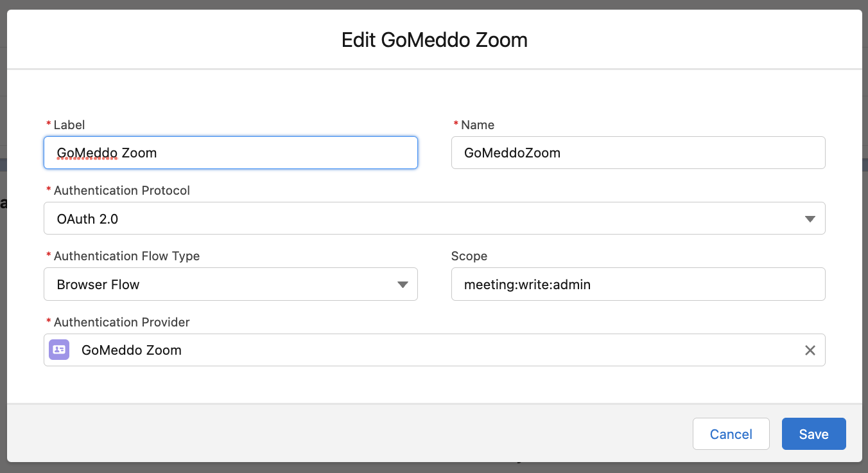
Task: Click the Label field caption
Action: (x=69, y=125)
